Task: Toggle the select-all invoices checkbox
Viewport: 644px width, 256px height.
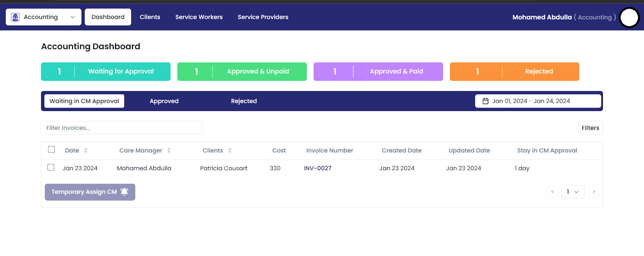Action: pyautogui.click(x=52, y=150)
